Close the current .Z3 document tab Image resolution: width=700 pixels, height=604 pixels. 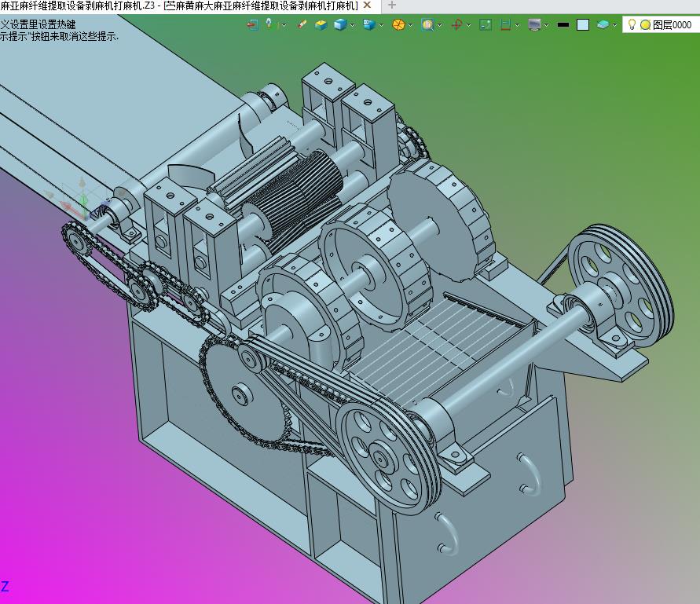(366, 5)
